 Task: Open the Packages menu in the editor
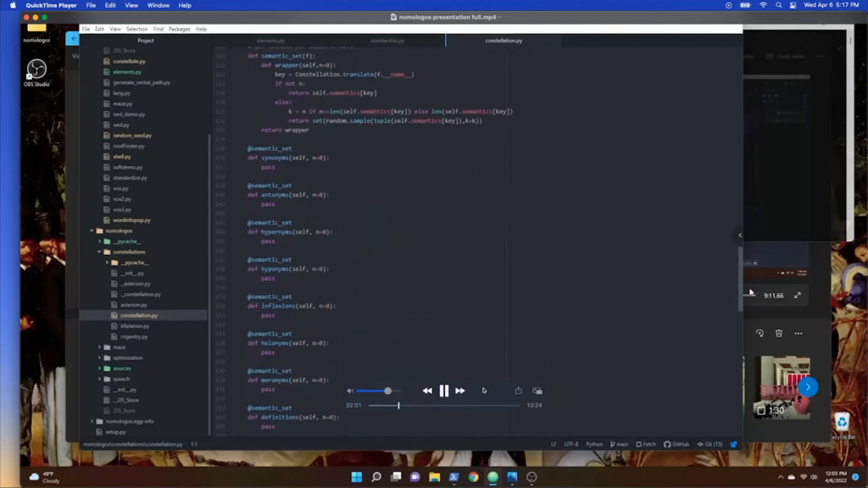180,30
